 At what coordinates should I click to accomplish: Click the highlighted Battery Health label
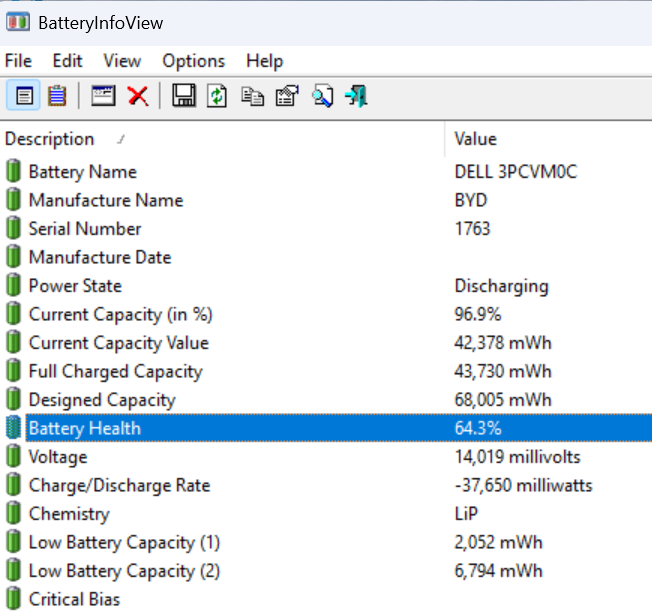coord(85,428)
